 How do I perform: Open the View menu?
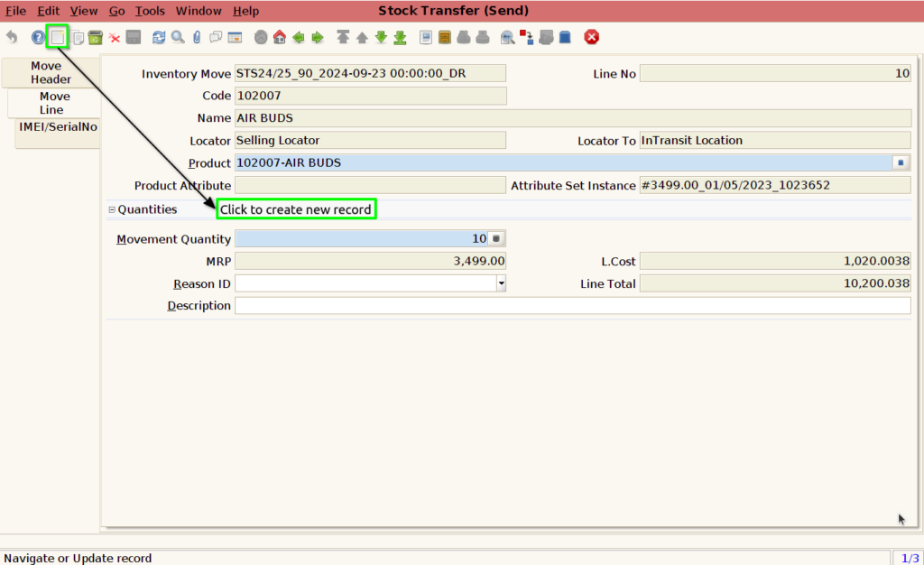[84, 11]
